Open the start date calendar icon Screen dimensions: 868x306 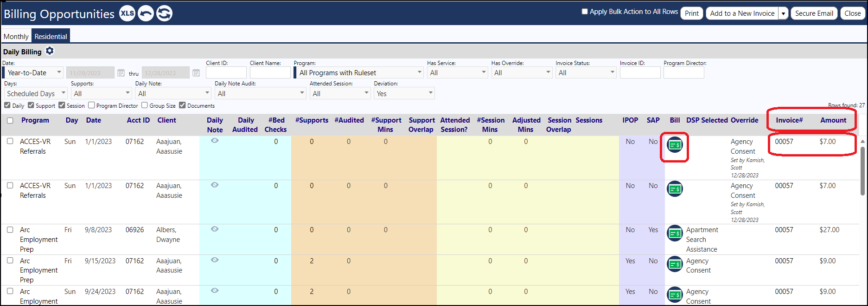[121, 73]
